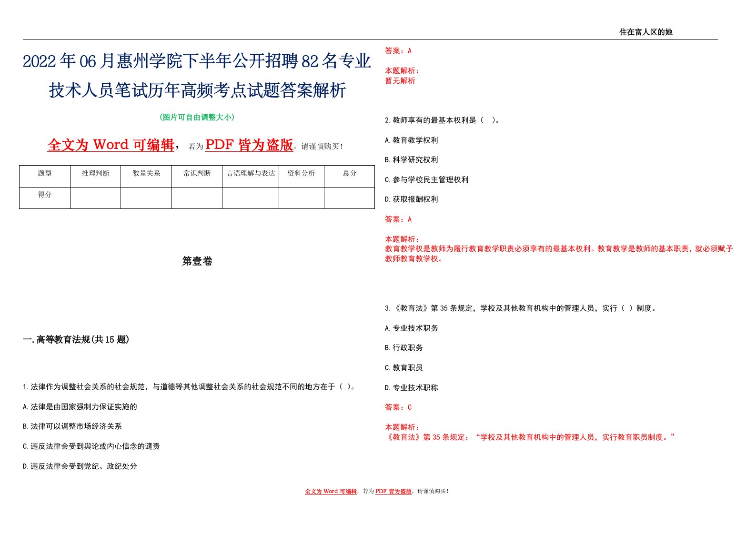Click the 答案:A line under question 2

(x=398, y=219)
